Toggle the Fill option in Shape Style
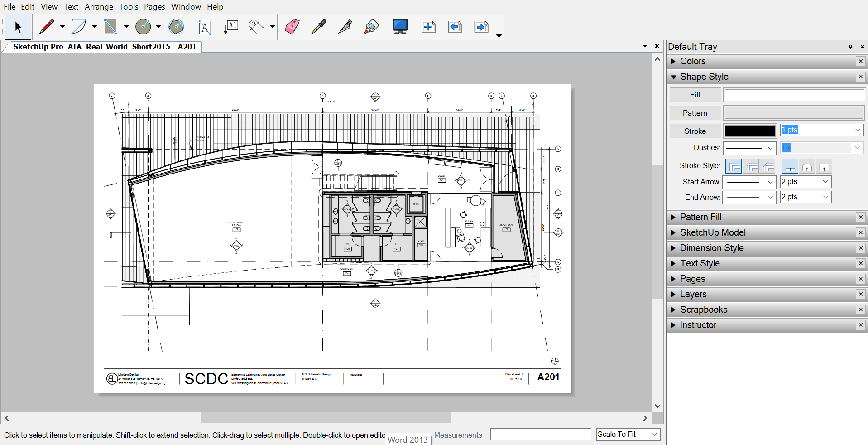Image resolution: width=868 pixels, height=445 pixels. point(695,95)
